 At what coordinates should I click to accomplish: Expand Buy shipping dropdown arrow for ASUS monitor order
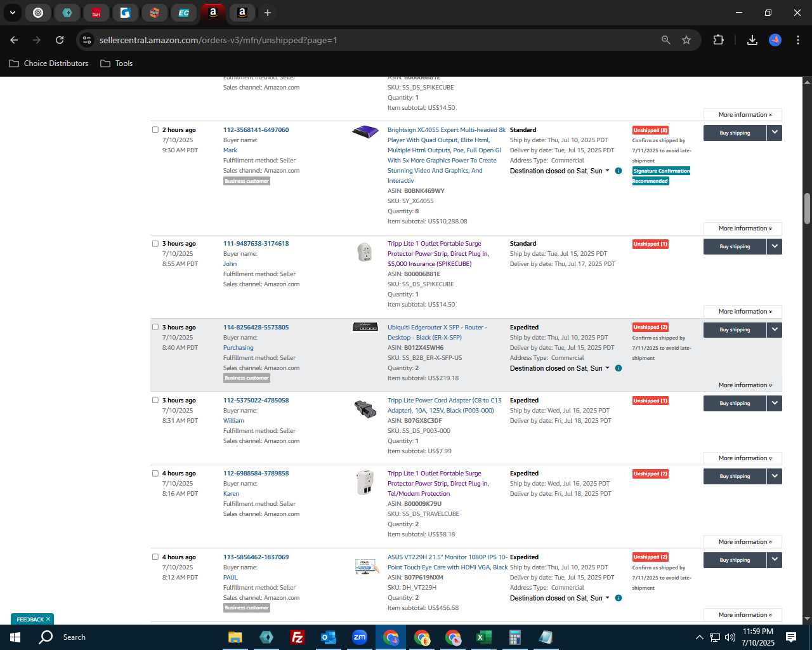[x=775, y=560]
